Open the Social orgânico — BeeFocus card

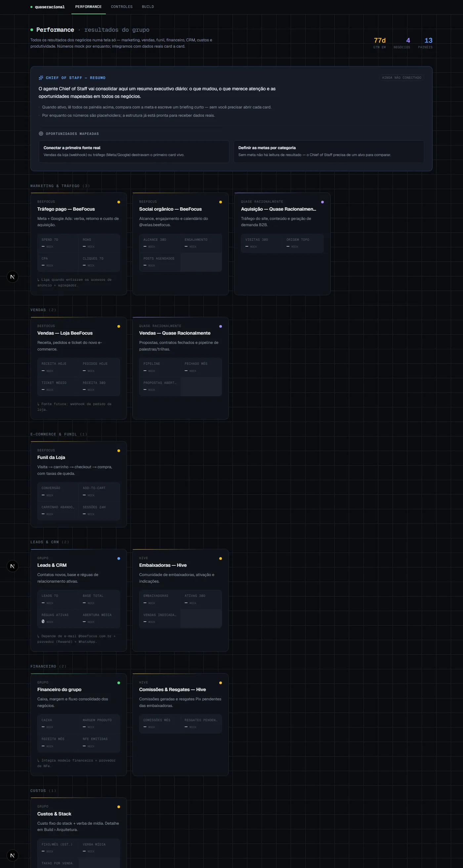(x=180, y=244)
